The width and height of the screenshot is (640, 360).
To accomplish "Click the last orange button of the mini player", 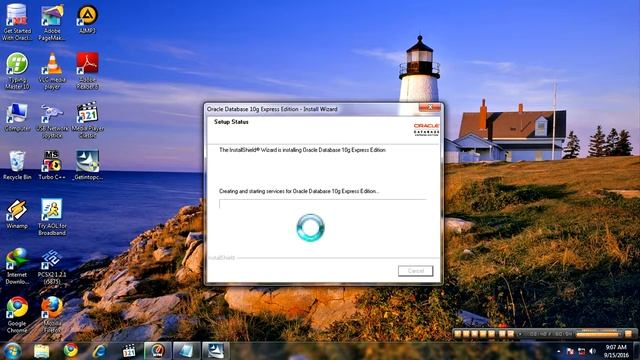I will [629, 334].
